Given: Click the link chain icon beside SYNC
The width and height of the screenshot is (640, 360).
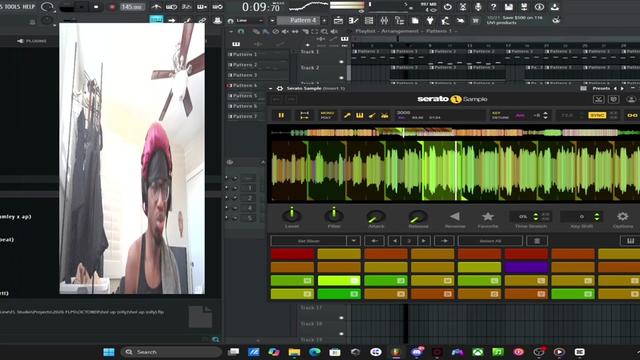Looking at the screenshot, I should pyautogui.click(x=632, y=116).
